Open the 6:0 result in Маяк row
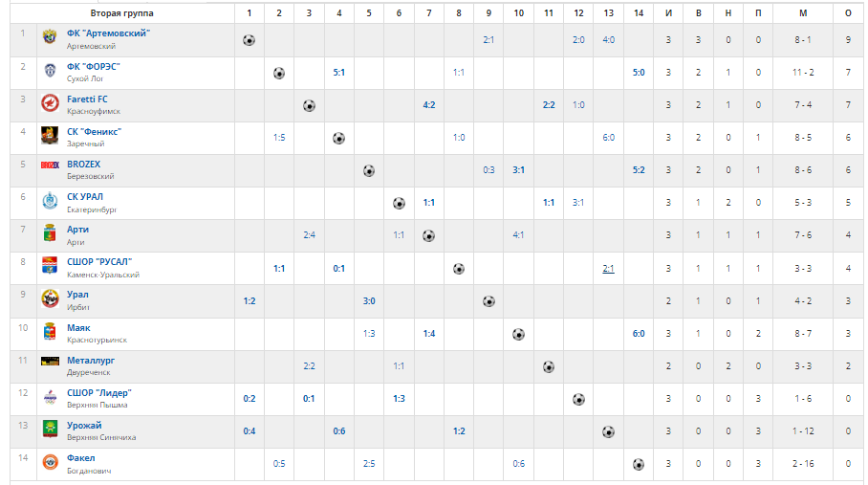The image size is (868, 485). [639, 333]
